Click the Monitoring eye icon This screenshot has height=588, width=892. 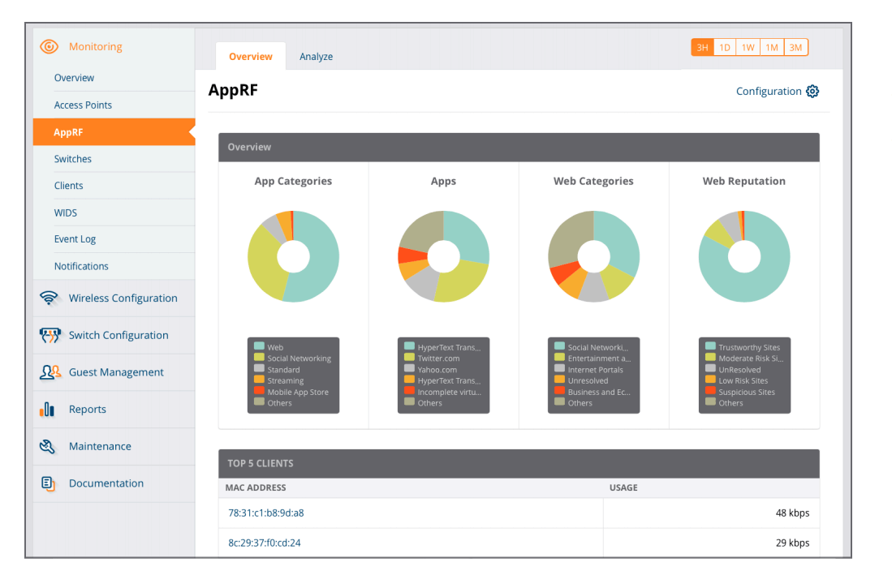pos(50,47)
